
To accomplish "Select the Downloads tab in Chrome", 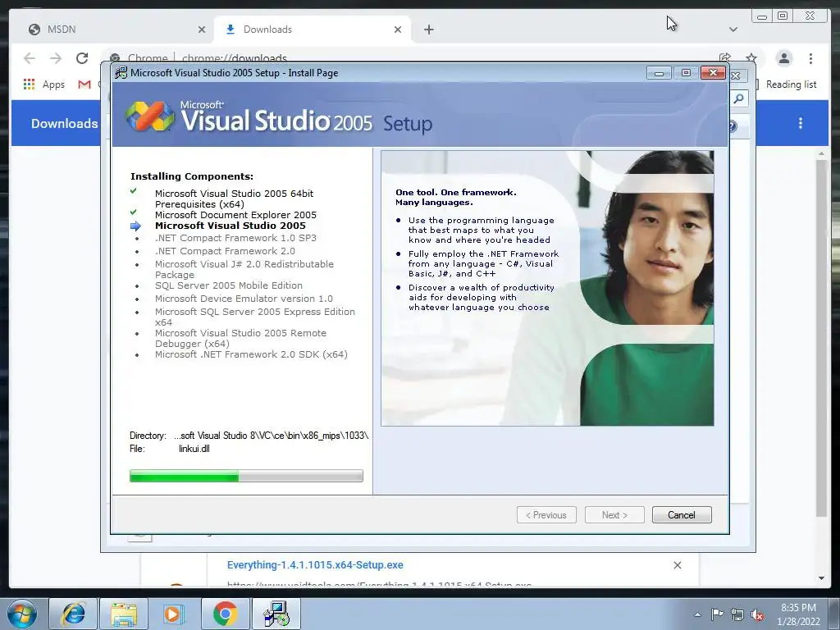I will [311, 30].
